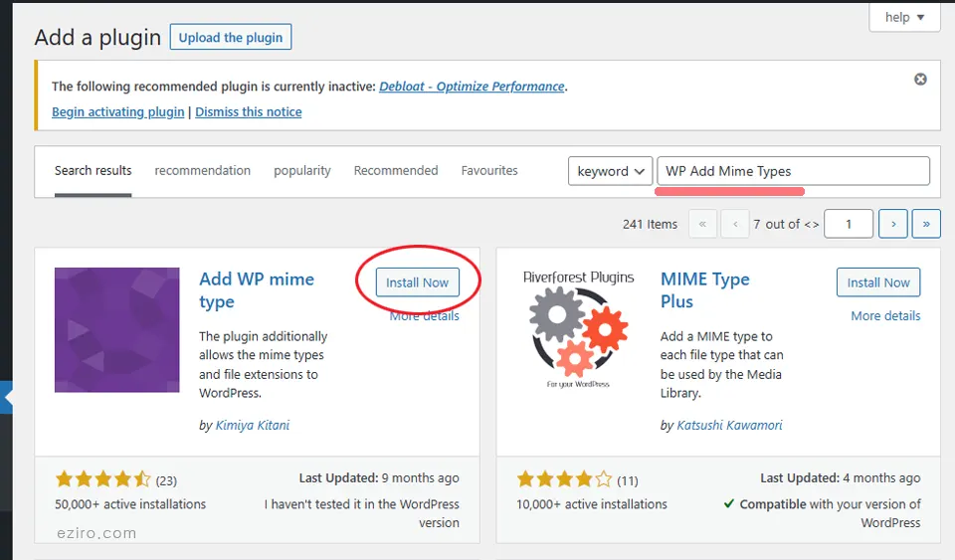Select the Search results tab
The image size is (955, 560).
click(93, 171)
